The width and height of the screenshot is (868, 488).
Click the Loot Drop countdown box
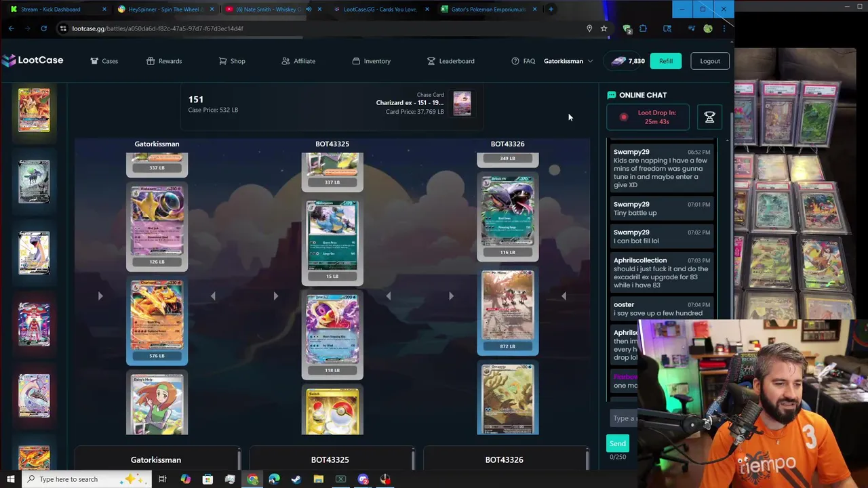pos(648,117)
